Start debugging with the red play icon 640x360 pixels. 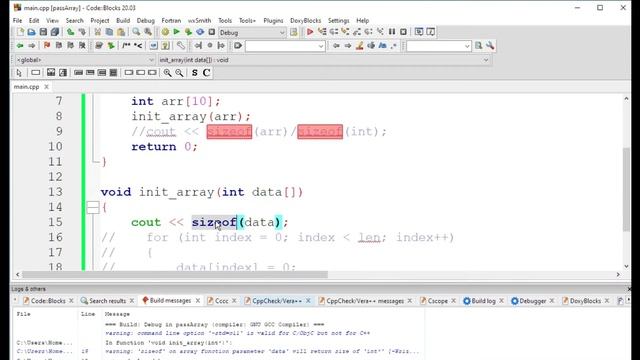tap(310, 32)
